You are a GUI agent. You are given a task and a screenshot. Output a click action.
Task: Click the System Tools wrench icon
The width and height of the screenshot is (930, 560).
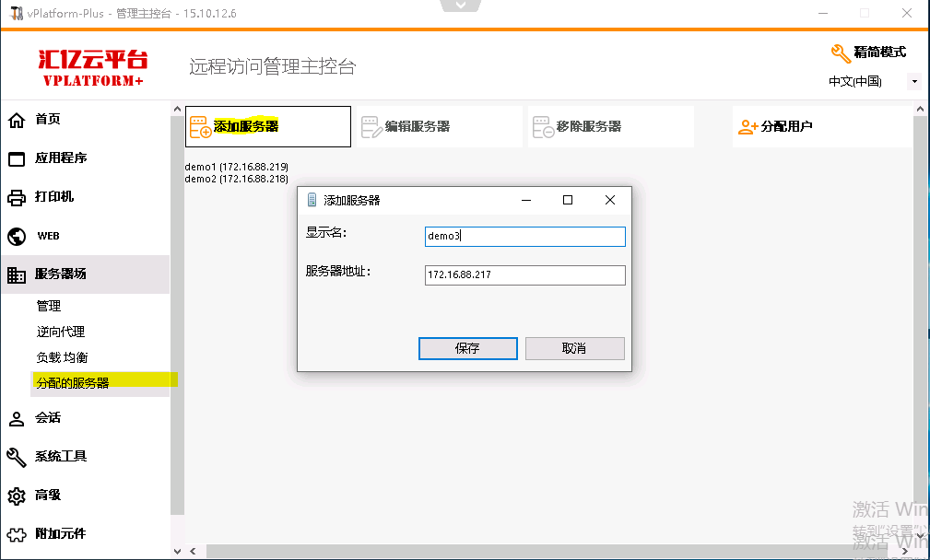[x=17, y=457]
